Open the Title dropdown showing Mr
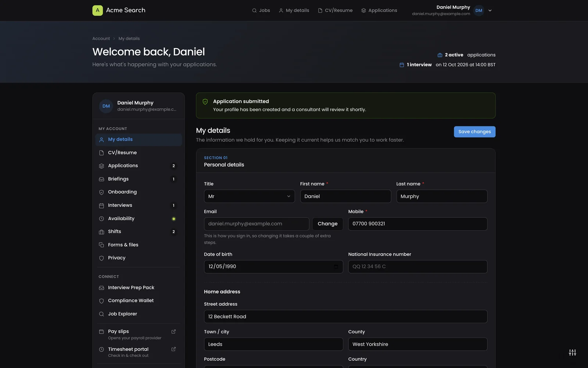Image resolution: width=588 pixels, height=368 pixels. 249,197
